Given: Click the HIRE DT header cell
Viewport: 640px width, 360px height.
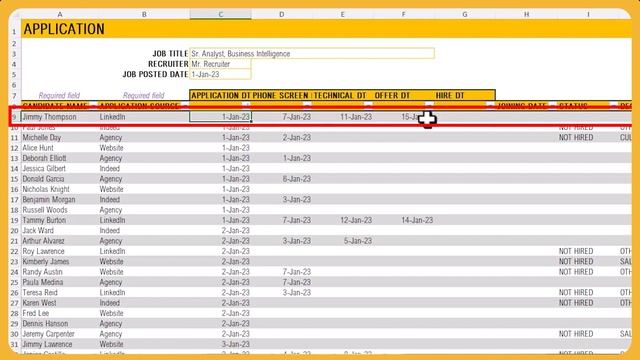Looking at the screenshot, I should 465,96.
